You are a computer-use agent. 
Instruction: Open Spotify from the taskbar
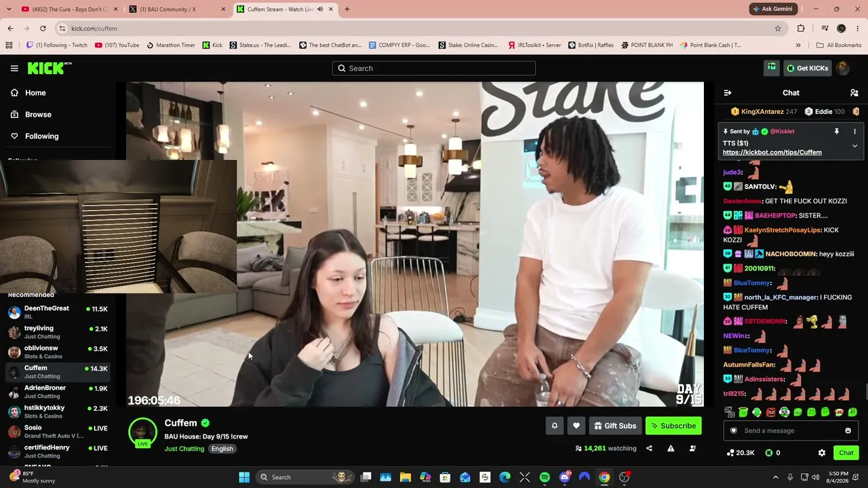click(545, 477)
